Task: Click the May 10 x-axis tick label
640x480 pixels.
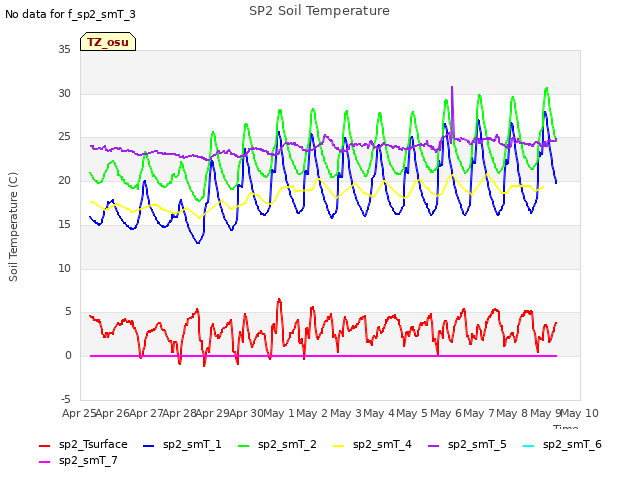Action: pyautogui.click(x=579, y=413)
